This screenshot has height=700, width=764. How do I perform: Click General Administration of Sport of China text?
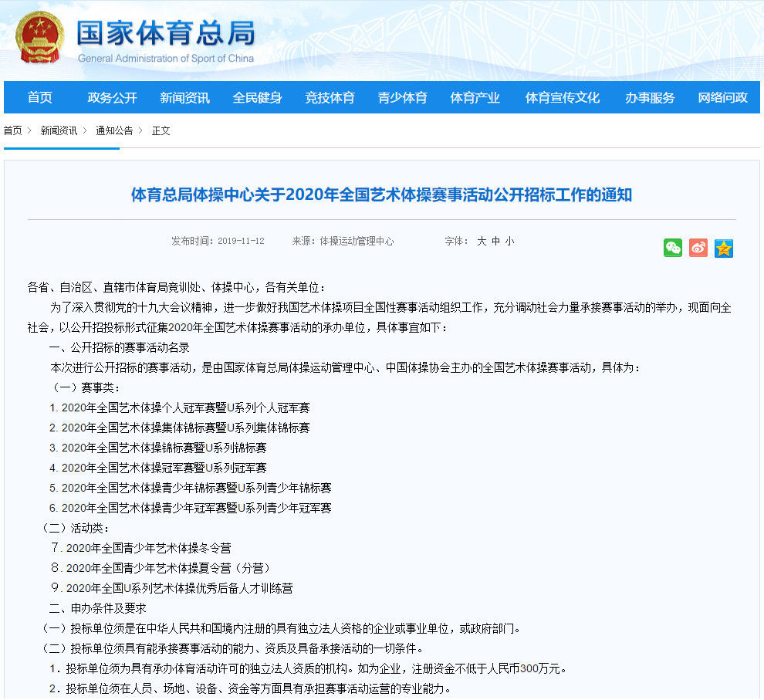166,59
